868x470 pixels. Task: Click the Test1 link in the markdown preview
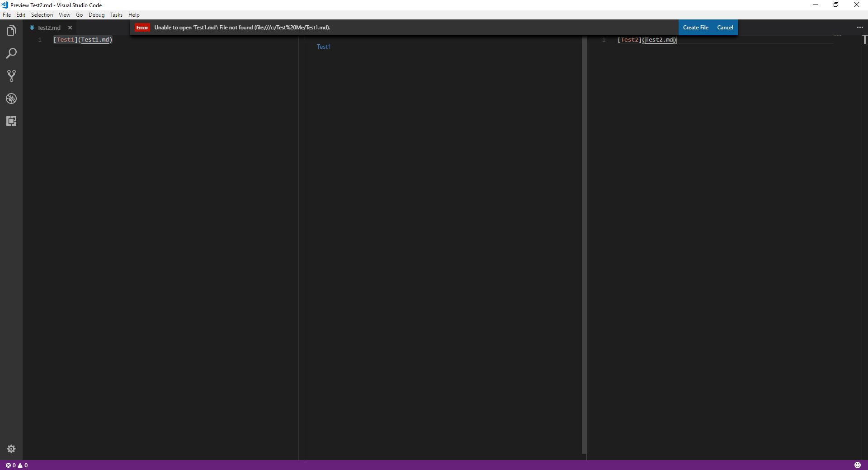point(324,47)
